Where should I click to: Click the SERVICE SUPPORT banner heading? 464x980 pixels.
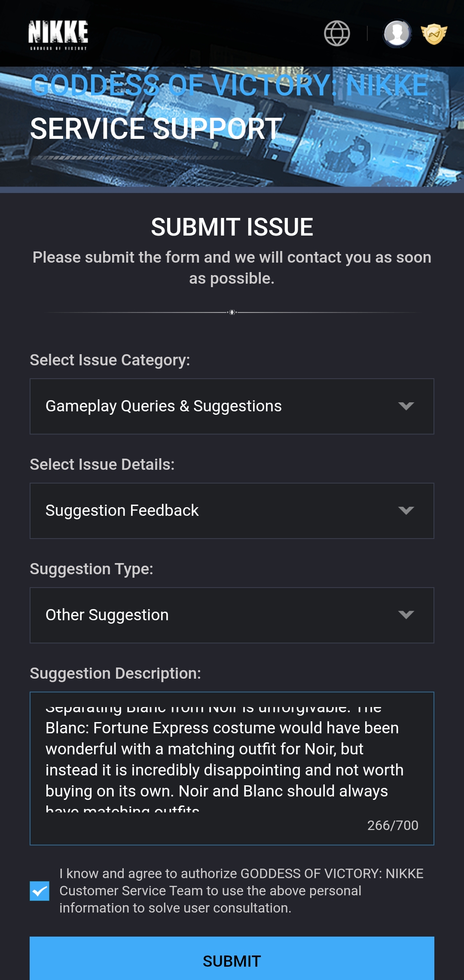click(156, 129)
